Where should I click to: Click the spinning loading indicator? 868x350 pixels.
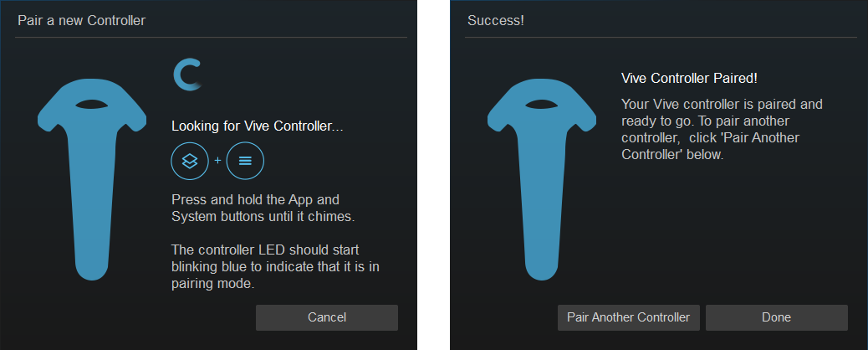click(x=187, y=75)
